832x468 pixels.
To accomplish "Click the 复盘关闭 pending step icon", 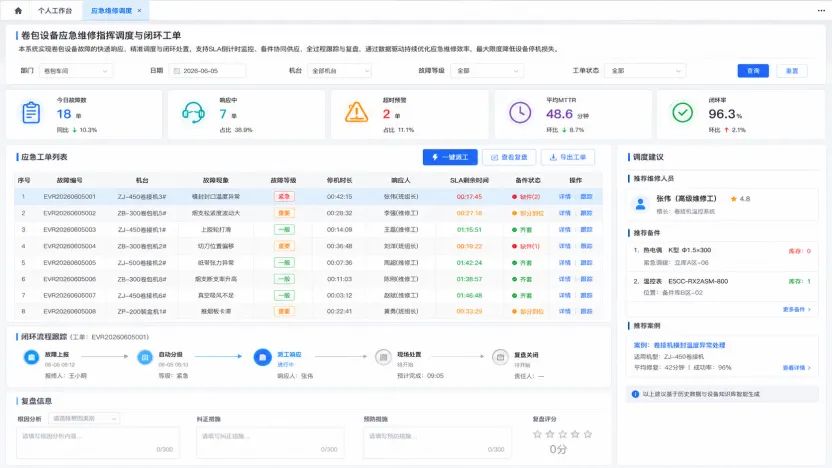I will (x=500, y=357).
